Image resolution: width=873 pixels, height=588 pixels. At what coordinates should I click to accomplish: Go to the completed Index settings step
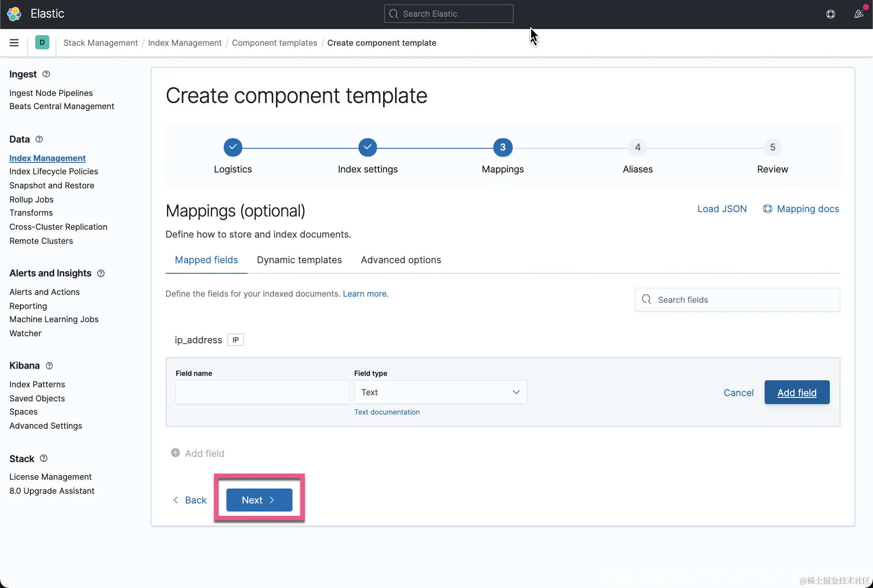[x=367, y=147]
